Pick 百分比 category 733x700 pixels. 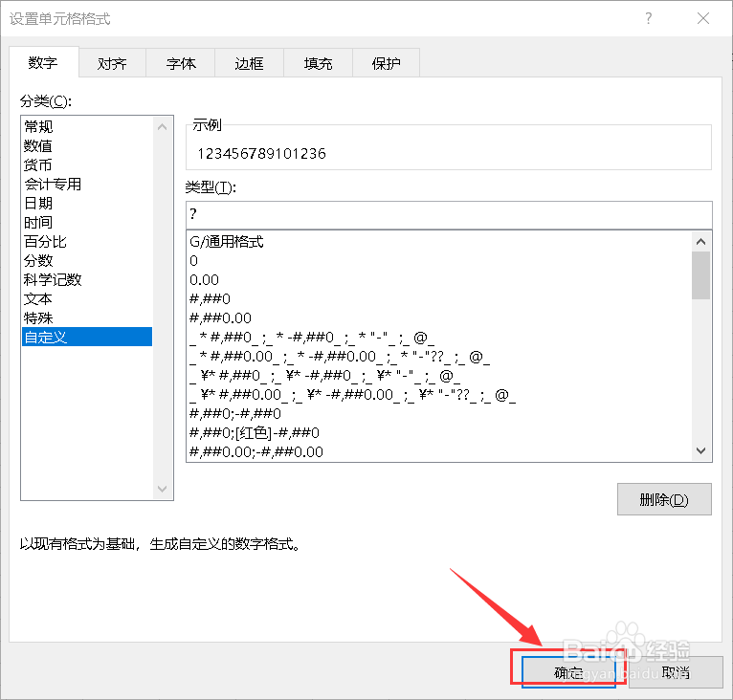click(87, 242)
